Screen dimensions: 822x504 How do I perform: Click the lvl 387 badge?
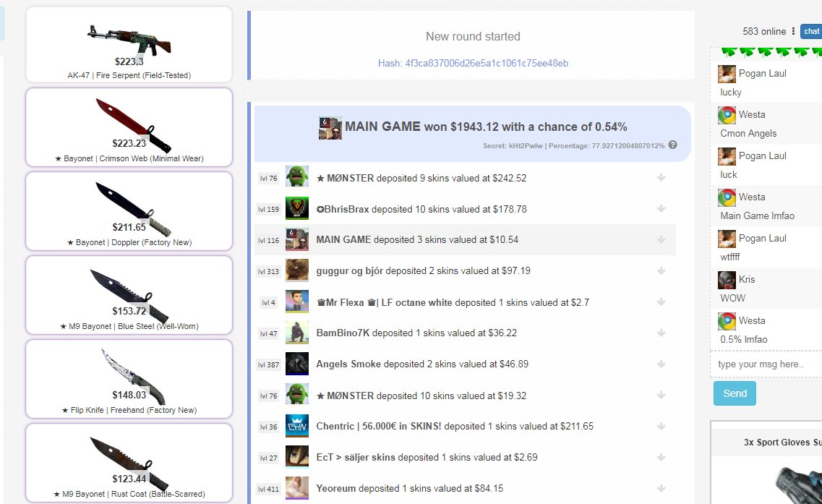268,364
